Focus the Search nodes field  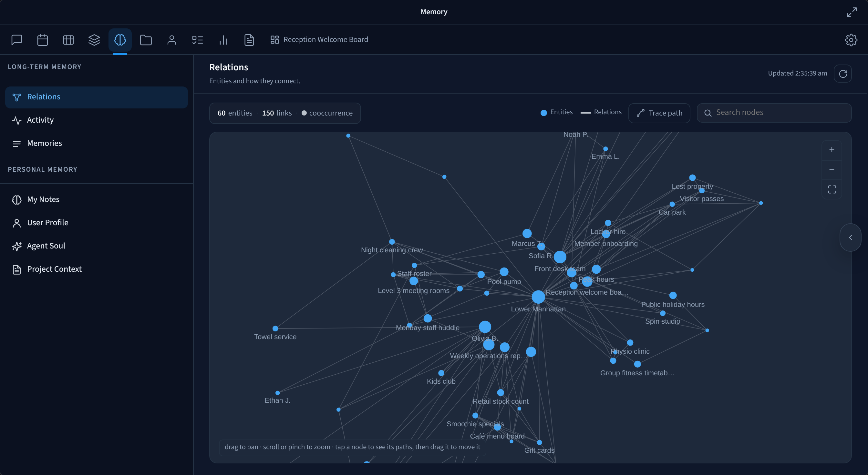(774, 113)
